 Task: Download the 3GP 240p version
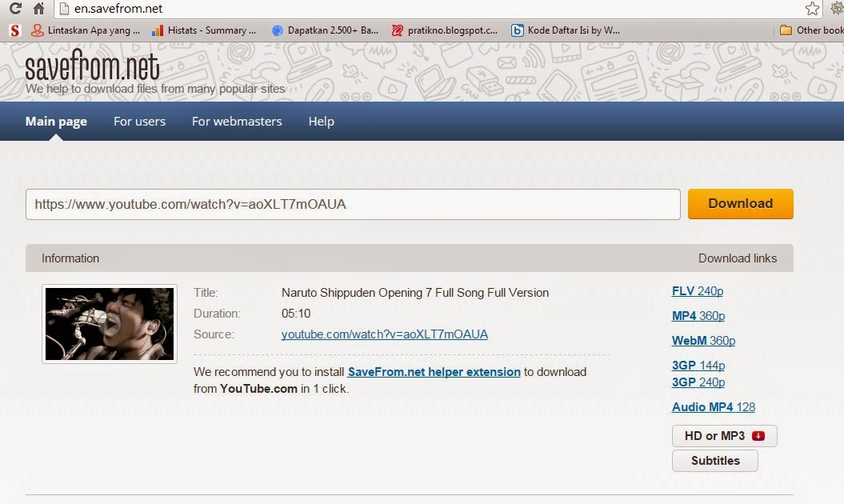point(698,382)
